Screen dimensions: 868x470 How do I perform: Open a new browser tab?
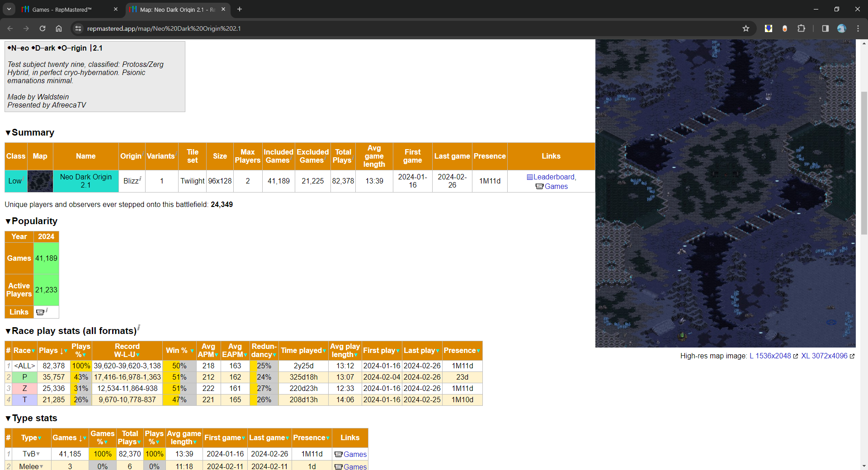coord(240,9)
